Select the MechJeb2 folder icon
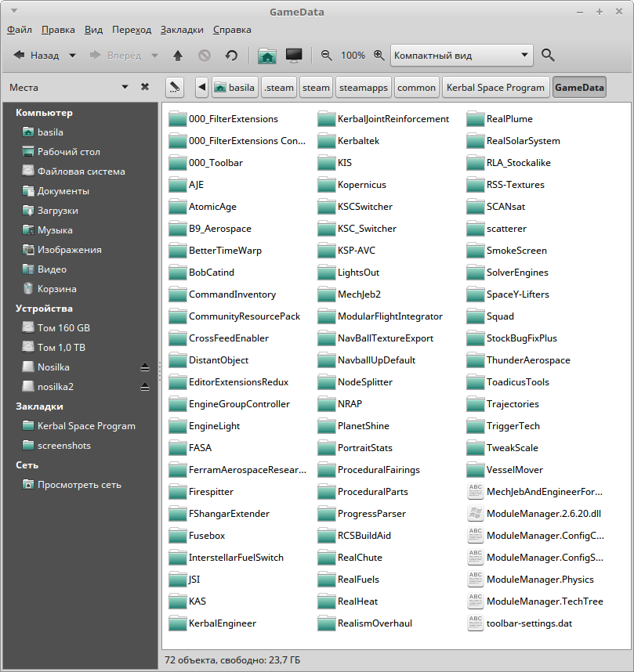 327,294
